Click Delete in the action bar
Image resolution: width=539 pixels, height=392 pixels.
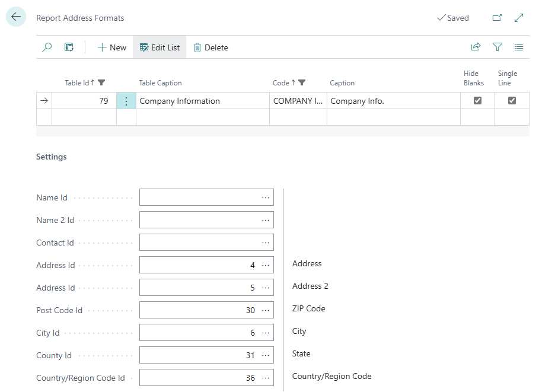[x=211, y=47]
